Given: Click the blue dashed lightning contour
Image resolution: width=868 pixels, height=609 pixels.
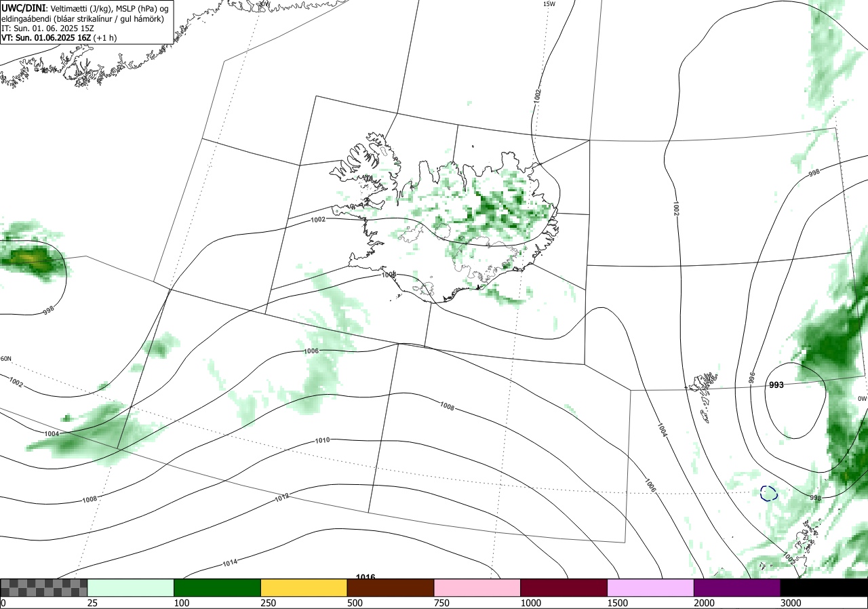Looking at the screenshot, I should tap(768, 493).
